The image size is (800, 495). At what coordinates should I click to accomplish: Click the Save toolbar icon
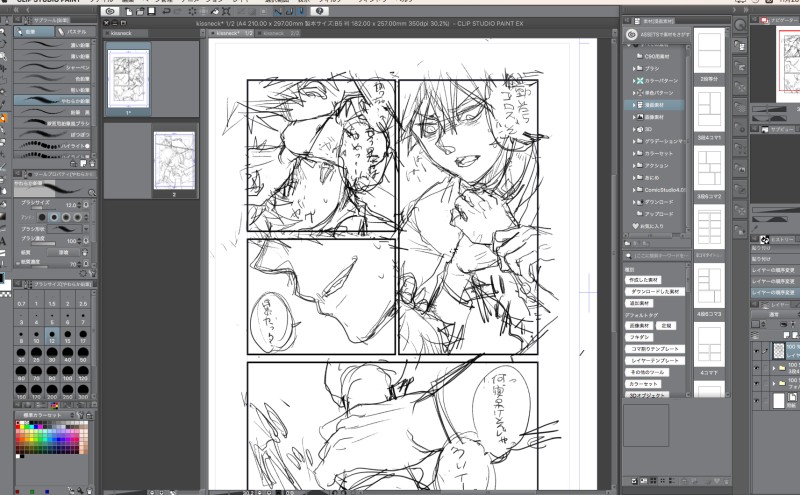pos(152,11)
